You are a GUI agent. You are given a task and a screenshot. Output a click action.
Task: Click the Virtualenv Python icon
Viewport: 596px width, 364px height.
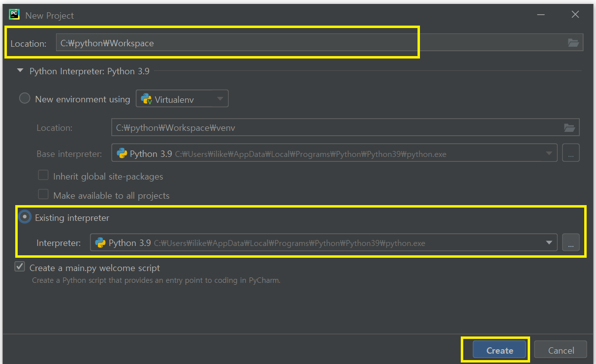(147, 99)
